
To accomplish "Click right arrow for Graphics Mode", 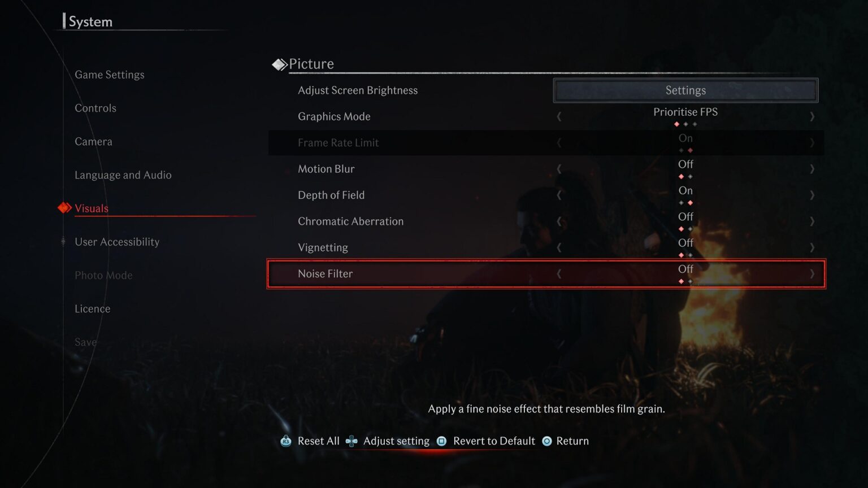I will click(812, 116).
